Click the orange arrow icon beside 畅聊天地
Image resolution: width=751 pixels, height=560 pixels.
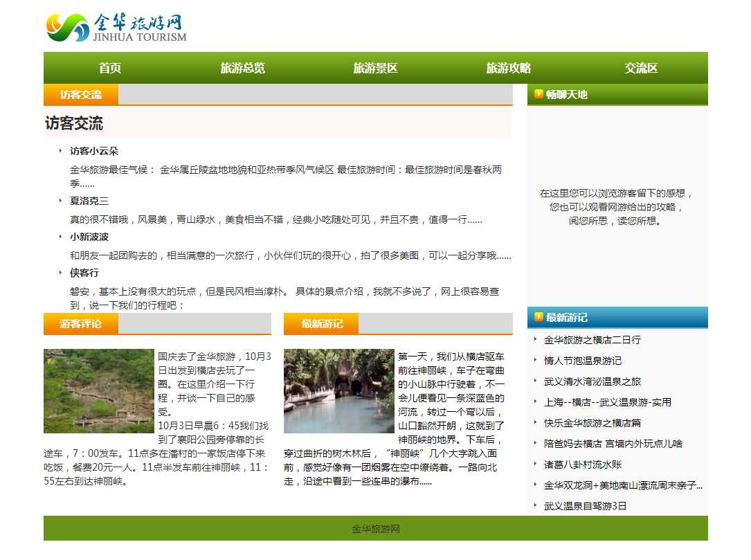539,94
